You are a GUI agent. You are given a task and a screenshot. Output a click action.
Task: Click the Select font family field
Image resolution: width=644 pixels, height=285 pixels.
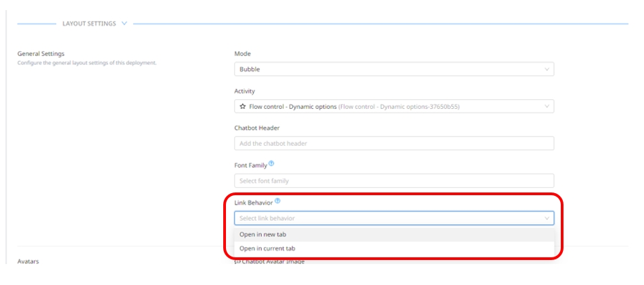[394, 181]
